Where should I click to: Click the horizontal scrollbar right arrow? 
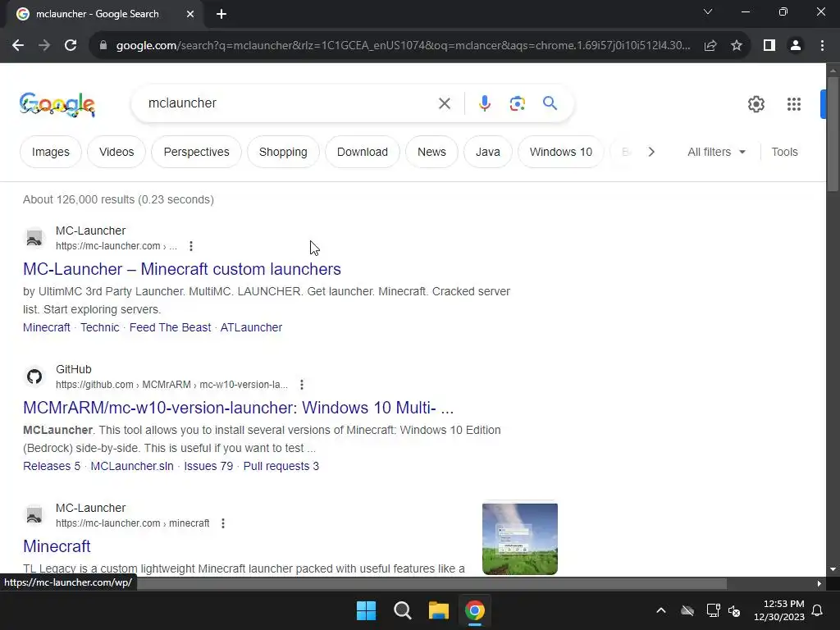click(x=819, y=583)
